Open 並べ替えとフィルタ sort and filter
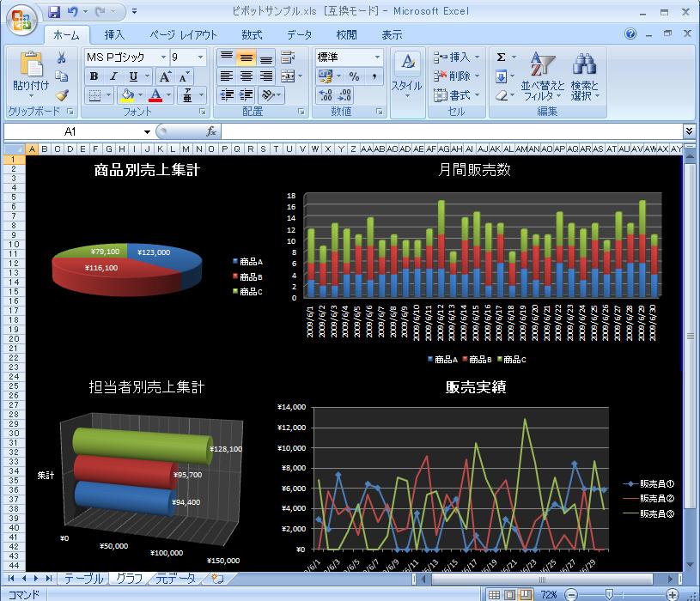The height and width of the screenshot is (601, 700). tap(543, 76)
